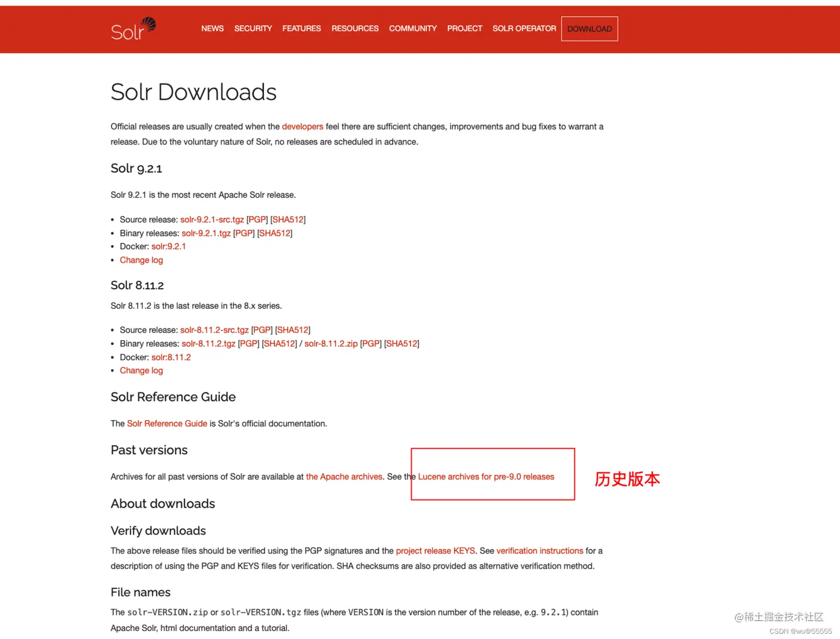Open Lucene archives for pre-9.0 releases

click(x=486, y=477)
